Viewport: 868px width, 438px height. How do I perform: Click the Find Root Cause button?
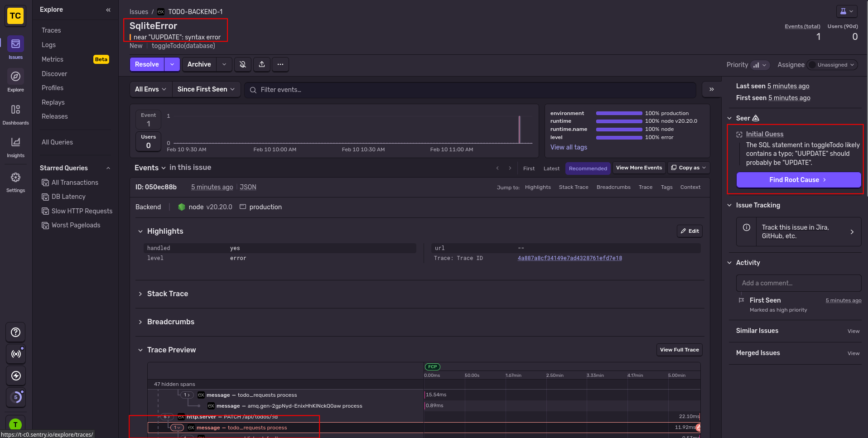[798, 180]
